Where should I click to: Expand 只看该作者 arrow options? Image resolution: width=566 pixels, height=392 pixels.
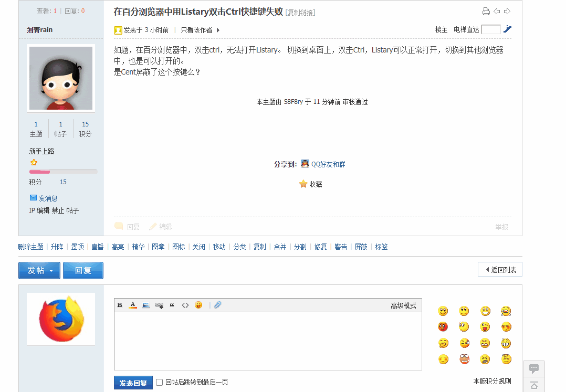218,30
